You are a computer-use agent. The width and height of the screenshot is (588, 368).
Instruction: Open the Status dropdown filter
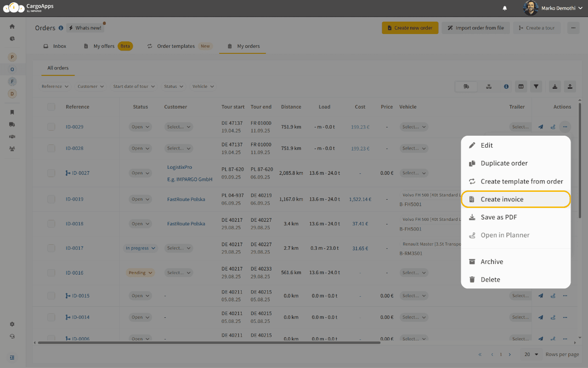click(x=173, y=86)
